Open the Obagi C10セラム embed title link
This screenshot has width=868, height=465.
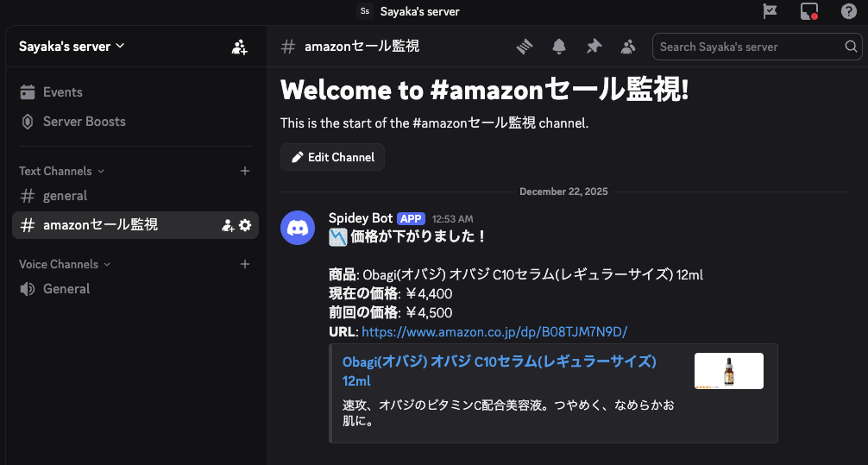point(500,371)
